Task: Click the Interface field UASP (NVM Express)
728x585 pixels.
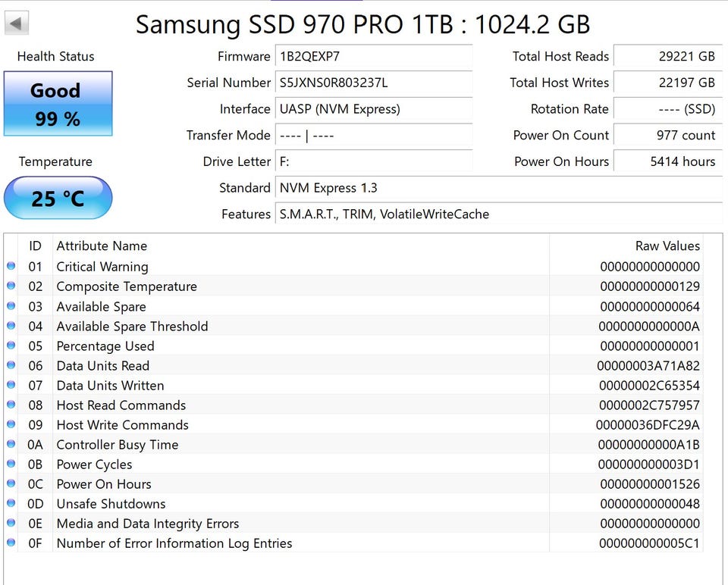Action: [374, 109]
